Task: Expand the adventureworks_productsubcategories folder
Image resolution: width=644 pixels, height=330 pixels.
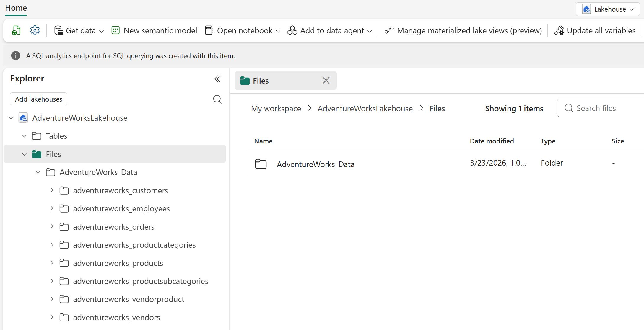Action: (52, 281)
